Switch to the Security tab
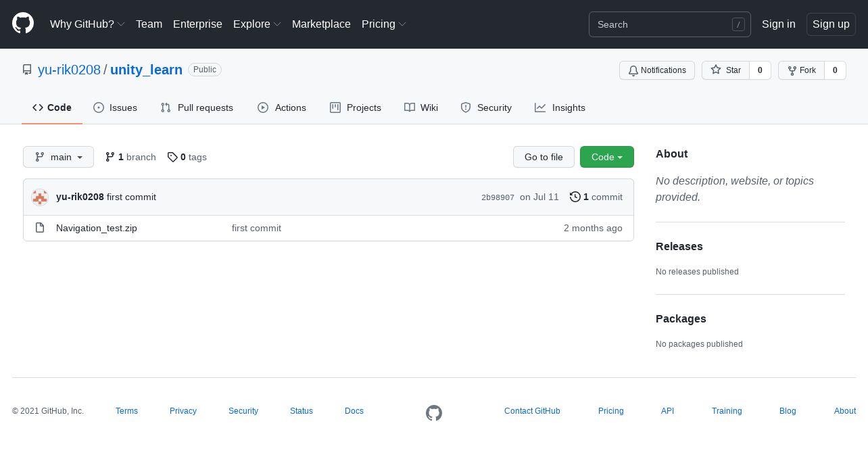This screenshot has width=868, height=455. click(x=486, y=107)
